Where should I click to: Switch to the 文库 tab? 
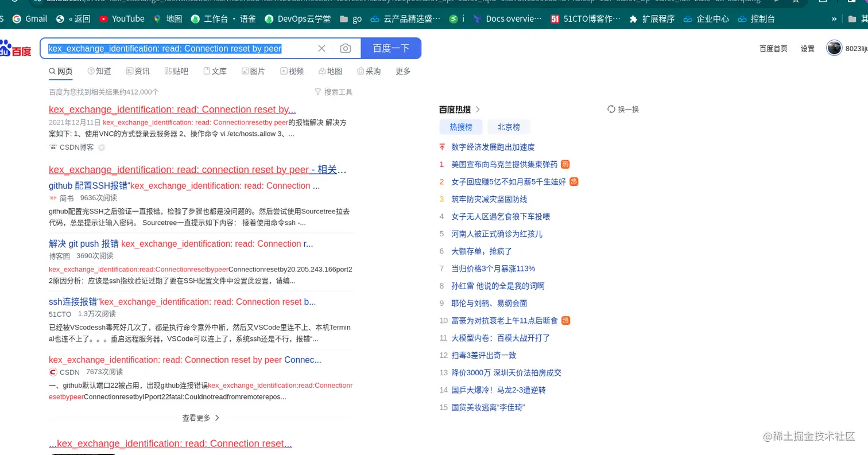click(215, 71)
